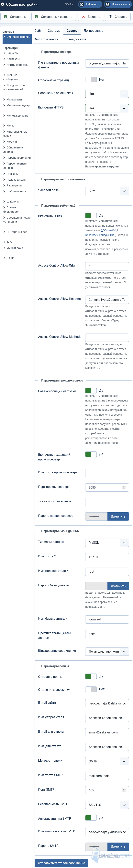
Task: Open Шифрование соединения dropdown
Action: tap(107, 651)
